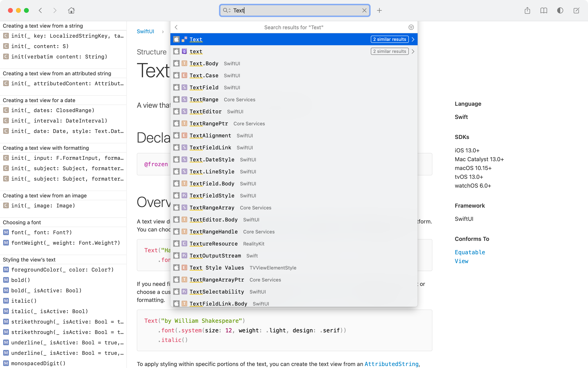The image size is (588, 368).
Task: Clear the search field with the X button
Action: (x=364, y=10)
